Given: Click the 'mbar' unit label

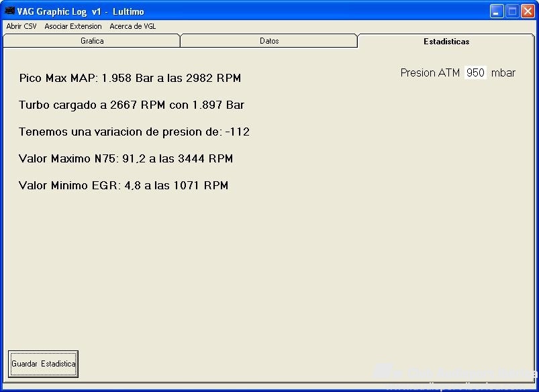Looking at the screenshot, I should click(503, 72).
